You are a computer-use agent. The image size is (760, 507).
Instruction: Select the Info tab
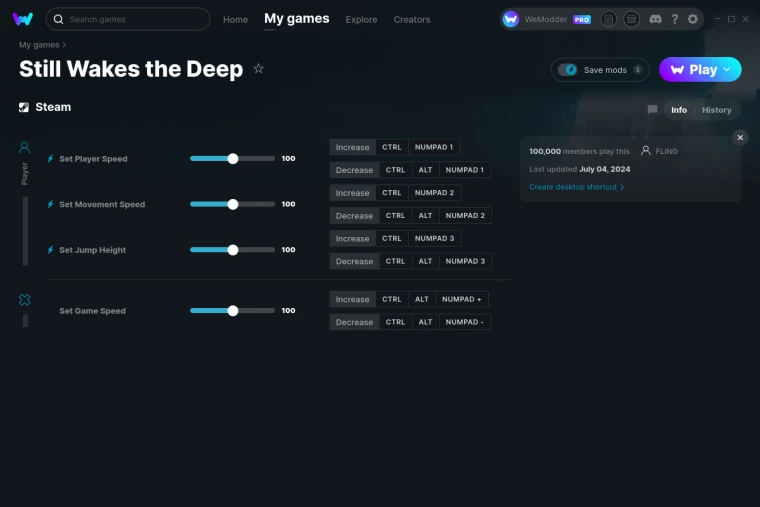(679, 110)
